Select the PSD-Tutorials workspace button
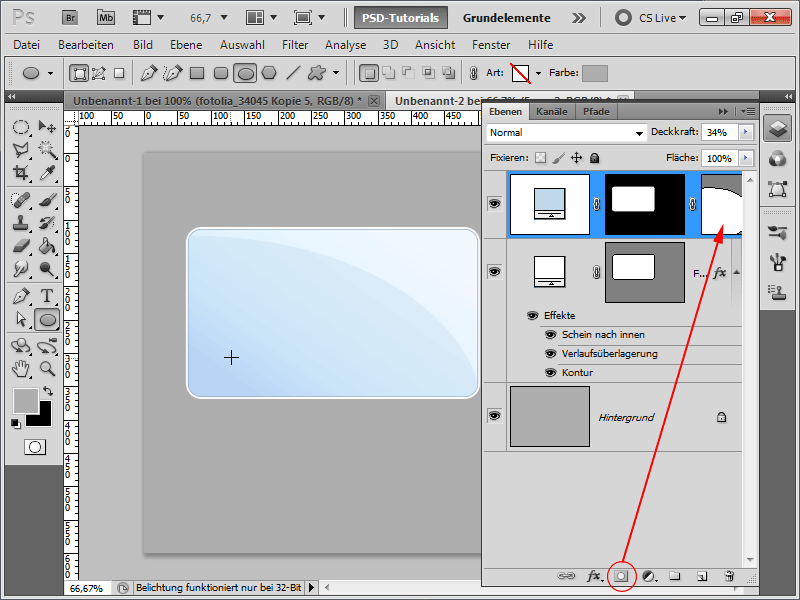 (x=401, y=18)
